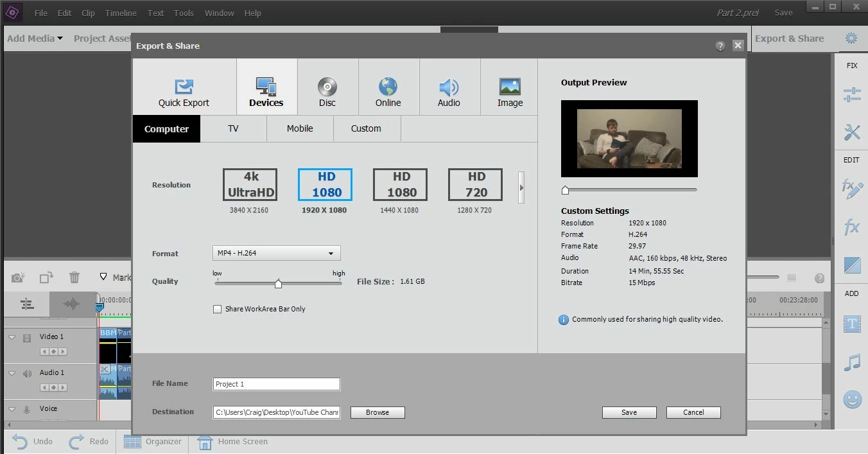The height and width of the screenshot is (454, 868).
Task: Click Save in the export dialog
Action: pos(629,412)
